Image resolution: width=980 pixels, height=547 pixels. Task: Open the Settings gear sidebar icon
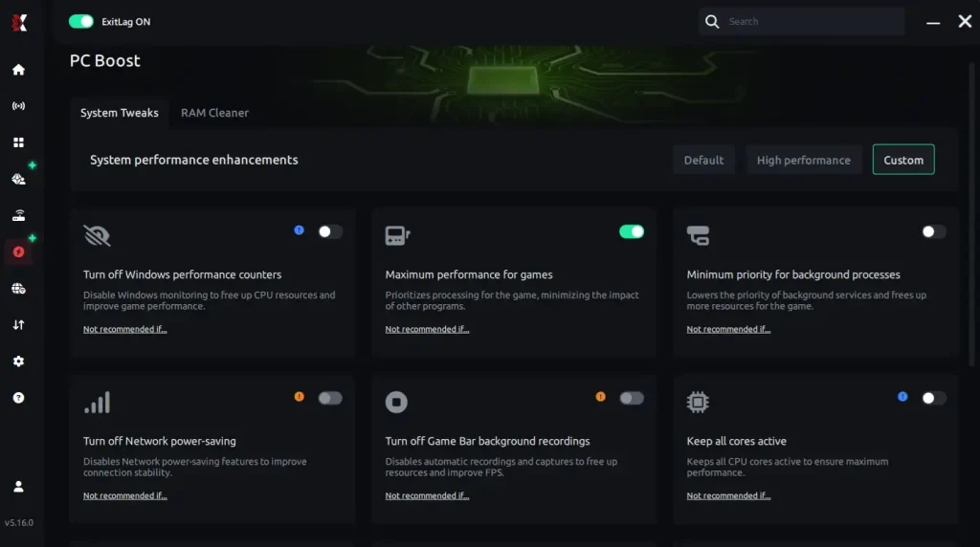coord(19,361)
